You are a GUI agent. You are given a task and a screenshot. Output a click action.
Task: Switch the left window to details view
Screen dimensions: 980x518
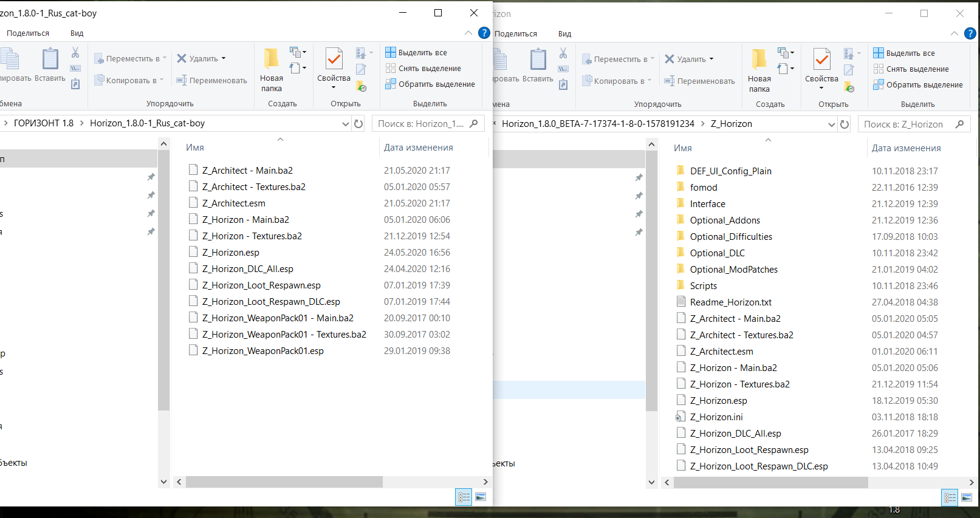click(464, 497)
